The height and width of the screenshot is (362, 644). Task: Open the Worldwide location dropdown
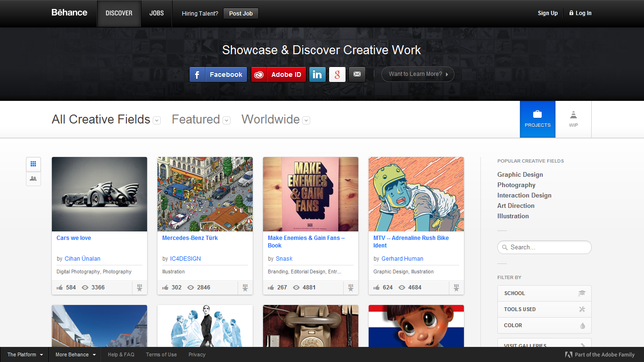(x=306, y=120)
